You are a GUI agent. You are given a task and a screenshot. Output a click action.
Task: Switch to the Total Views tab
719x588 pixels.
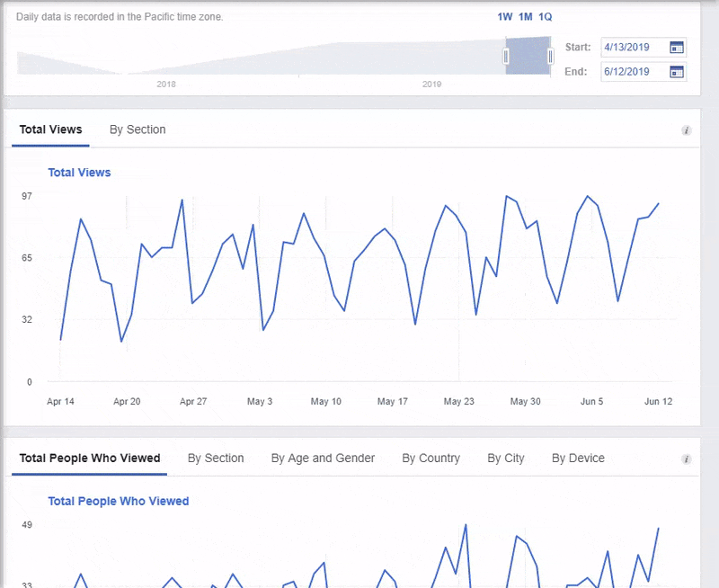tap(50, 129)
